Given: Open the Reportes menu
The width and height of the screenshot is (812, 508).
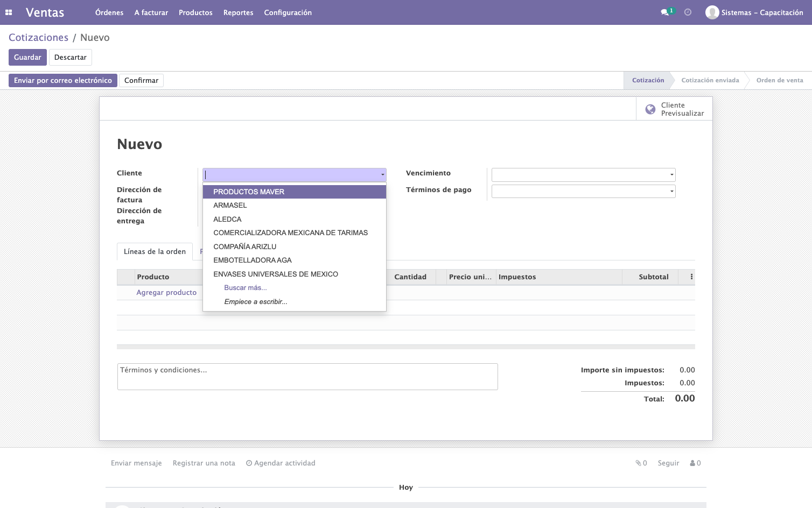Looking at the screenshot, I should [x=239, y=12].
